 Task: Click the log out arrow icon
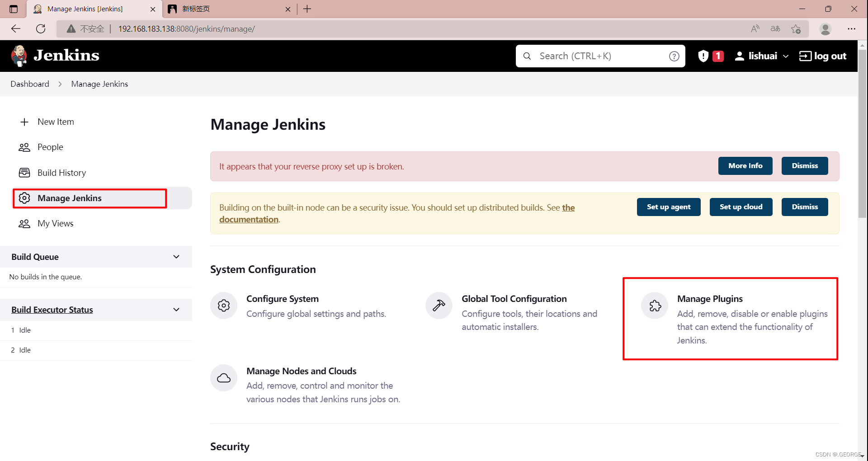(805, 56)
